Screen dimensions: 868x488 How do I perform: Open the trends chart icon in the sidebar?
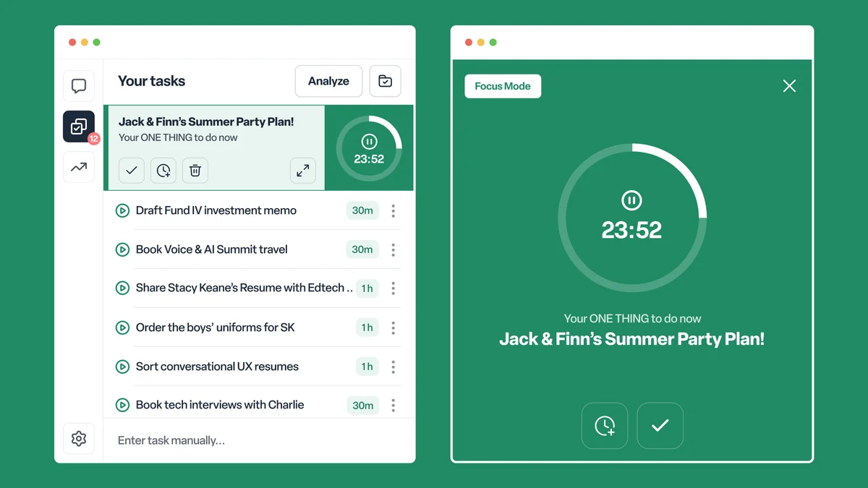point(79,167)
